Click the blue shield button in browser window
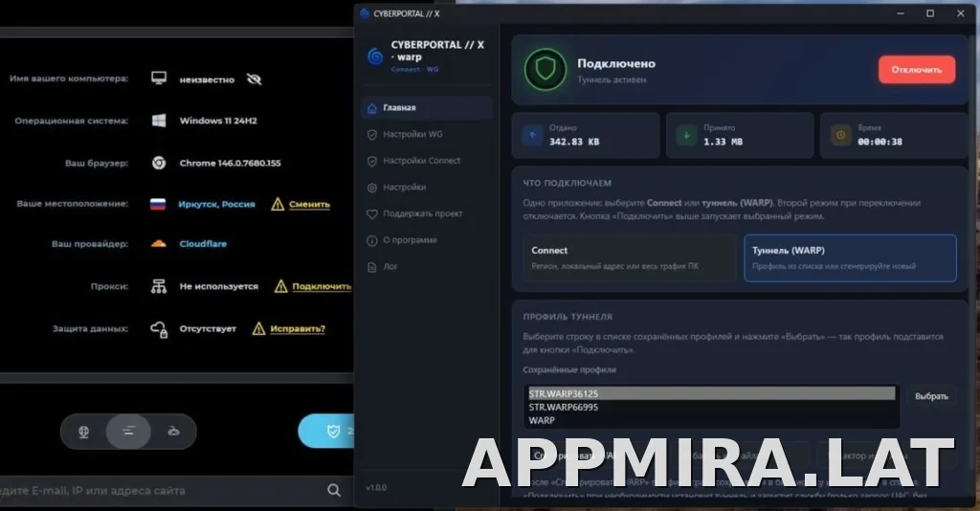The image size is (980, 511). coord(326,431)
